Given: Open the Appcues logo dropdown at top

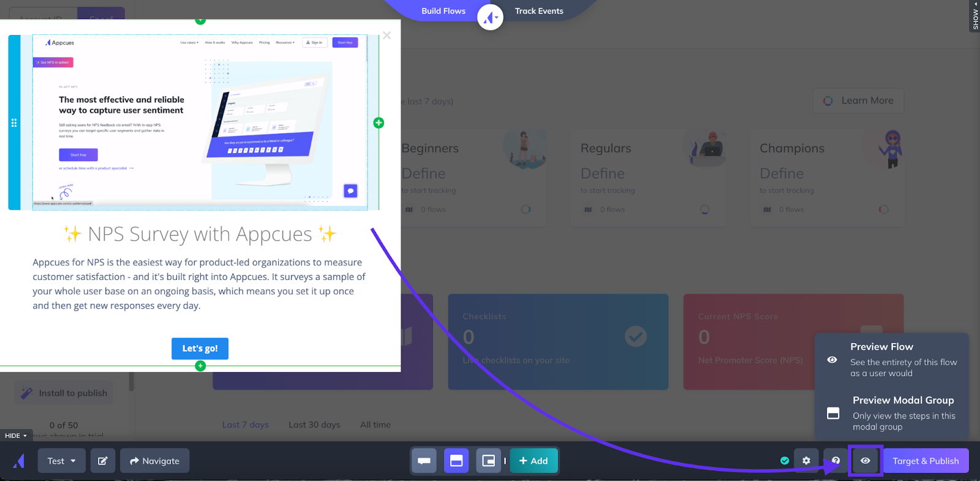Looking at the screenshot, I should pos(490,17).
